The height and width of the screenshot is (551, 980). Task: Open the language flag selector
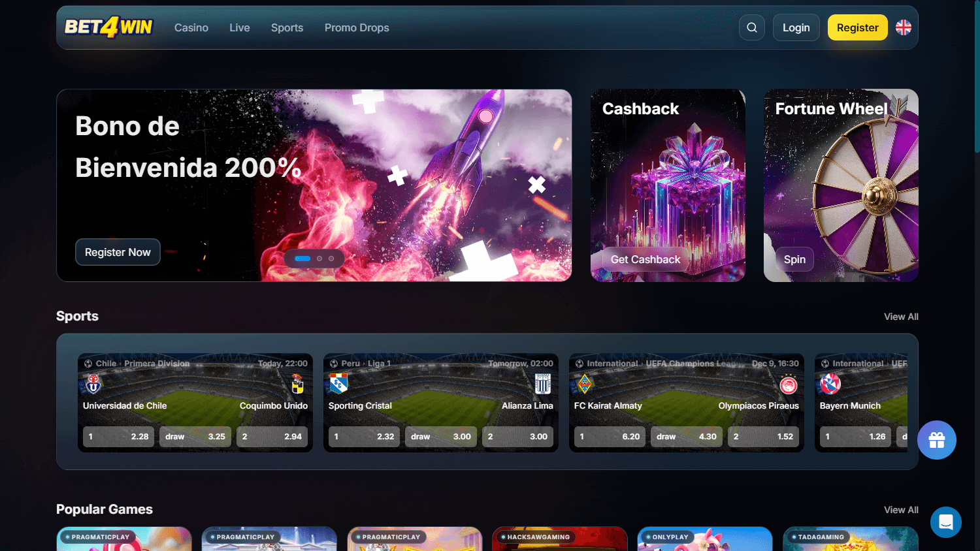[x=904, y=27]
